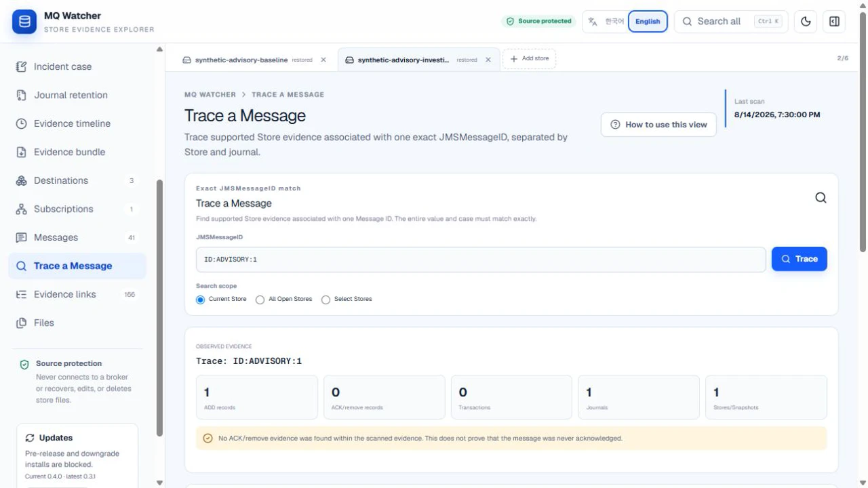This screenshot has width=868, height=488.
Task: Open the Messages section
Action: click(77, 237)
